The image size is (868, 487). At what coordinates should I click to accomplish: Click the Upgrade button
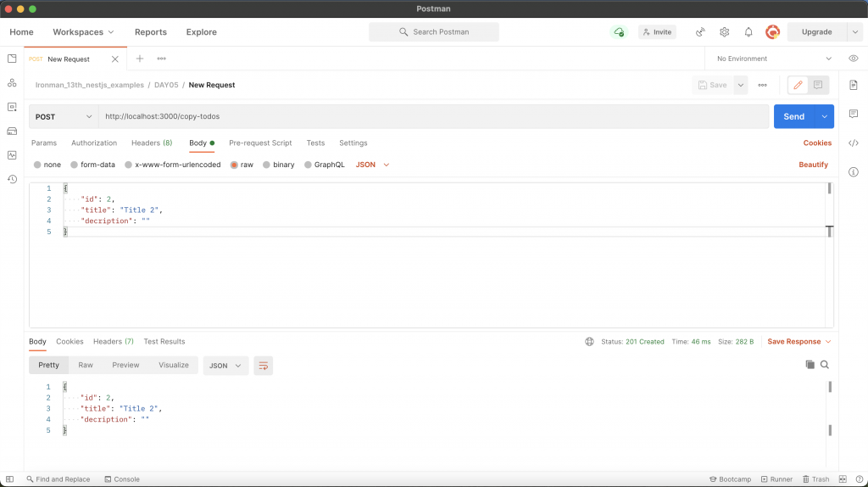click(x=817, y=32)
